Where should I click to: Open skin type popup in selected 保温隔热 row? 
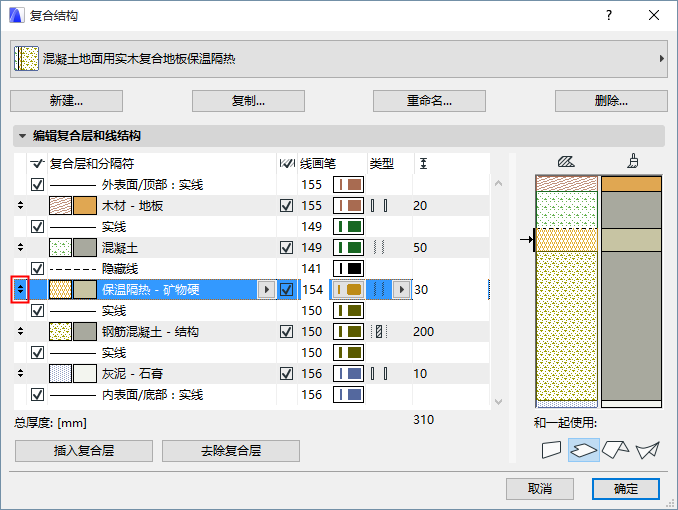(x=401, y=289)
